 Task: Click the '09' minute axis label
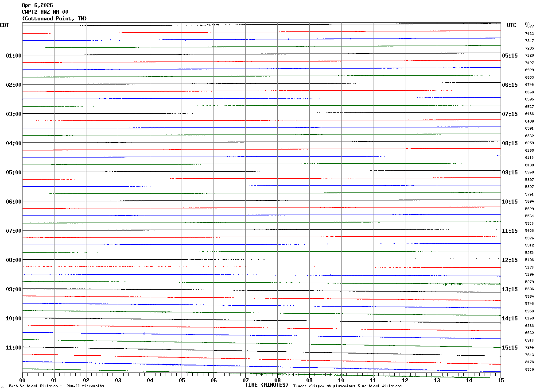309,380
